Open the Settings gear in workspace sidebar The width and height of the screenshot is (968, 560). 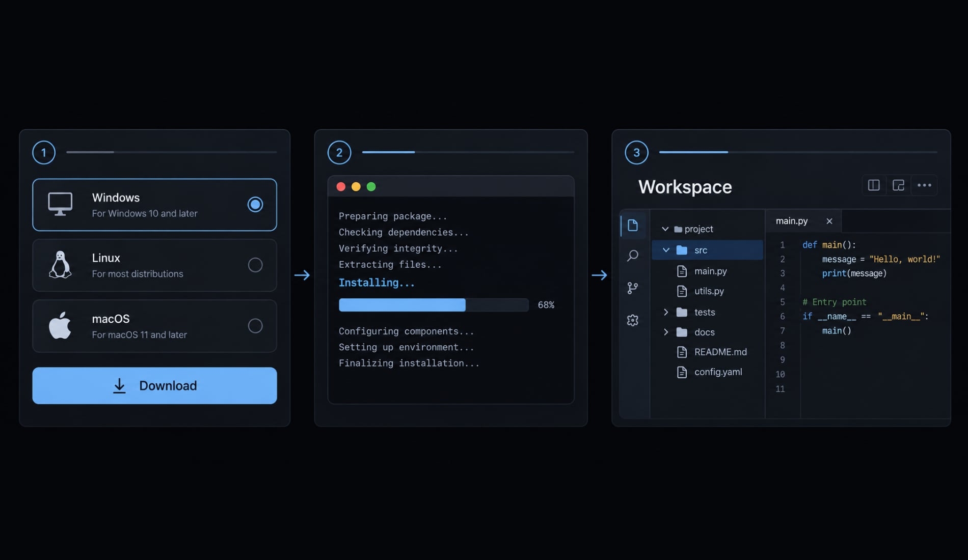(x=633, y=320)
